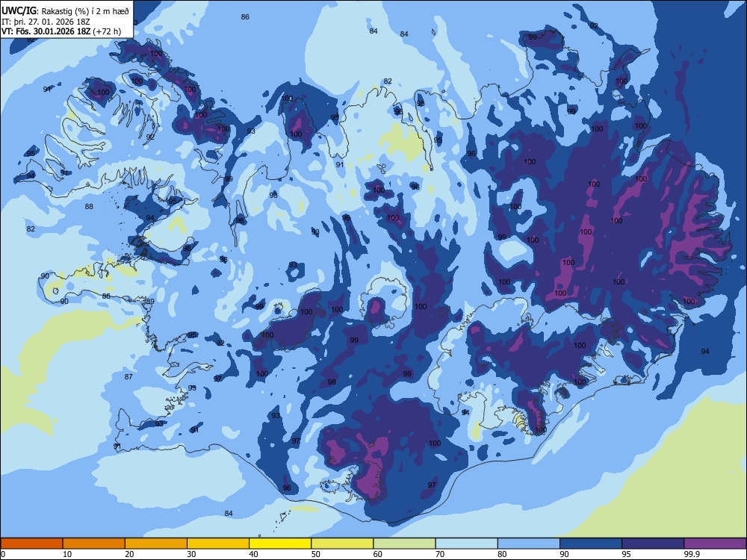The width and height of the screenshot is (747, 560).
Task: Click the legend tick label '95'
Action: click(627, 554)
